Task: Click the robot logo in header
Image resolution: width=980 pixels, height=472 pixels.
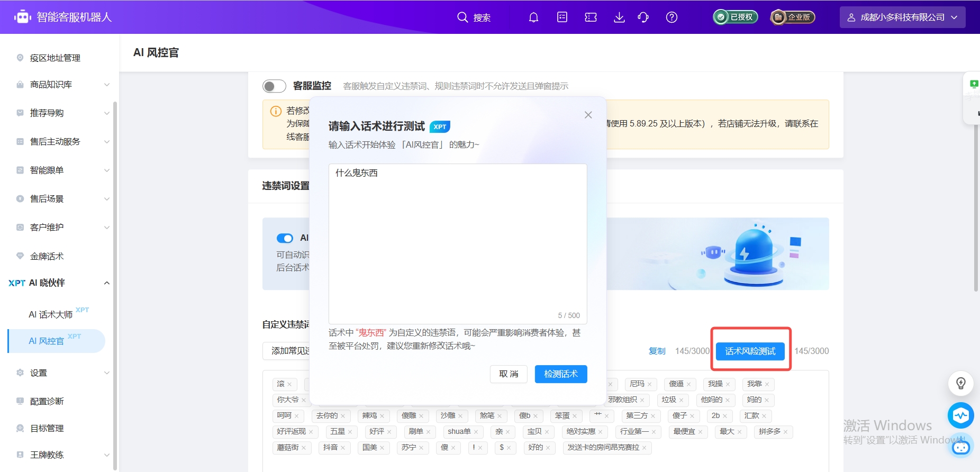Action: pos(22,17)
